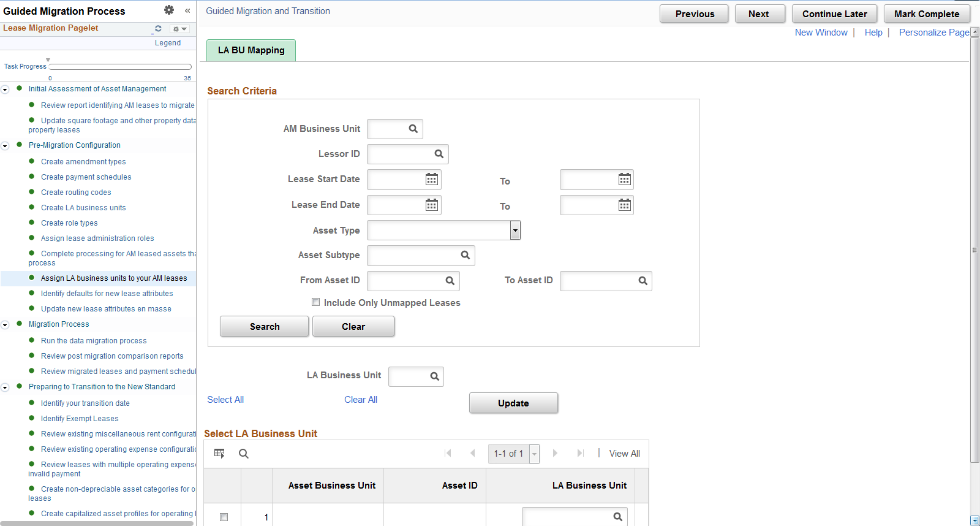Viewport: 980px width, 526px height.
Task: Click Continue Later button
Action: (834, 14)
